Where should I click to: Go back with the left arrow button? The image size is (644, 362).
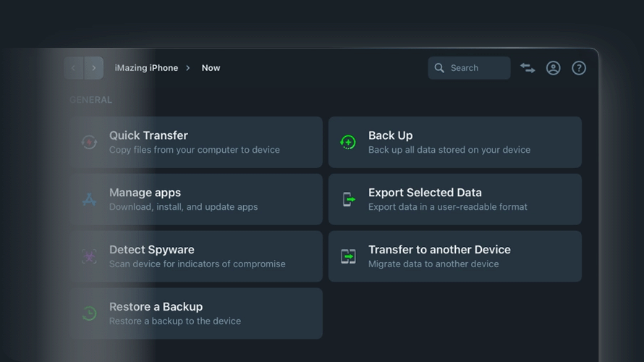click(73, 68)
